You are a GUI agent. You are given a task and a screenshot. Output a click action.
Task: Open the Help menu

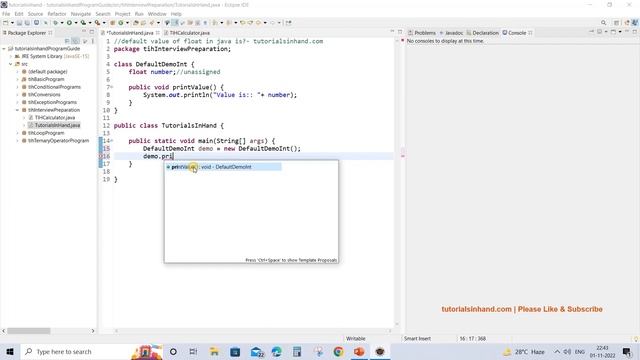pos(176,14)
